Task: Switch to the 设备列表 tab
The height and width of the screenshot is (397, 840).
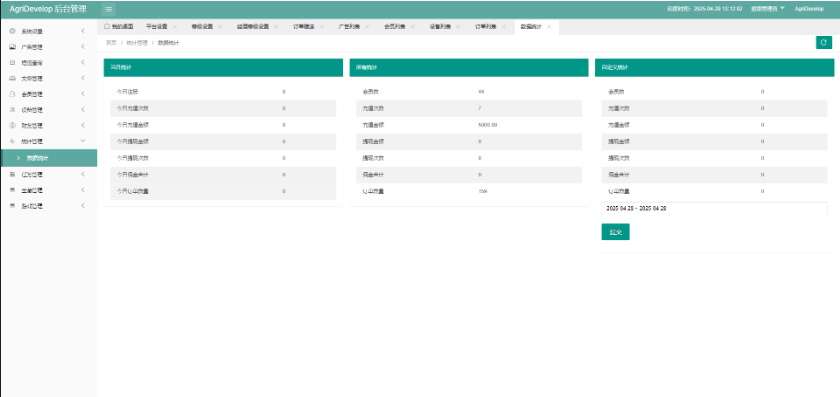Action: pos(440,26)
